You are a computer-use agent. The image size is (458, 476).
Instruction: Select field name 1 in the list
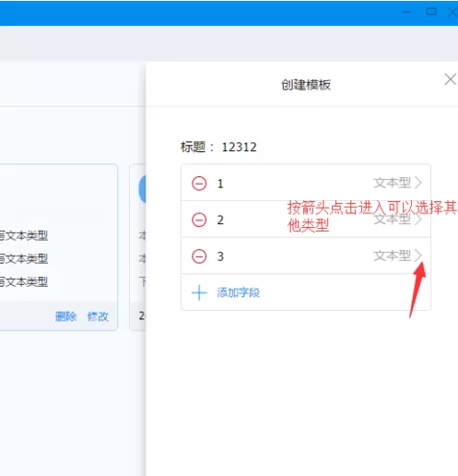(x=220, y=184)
